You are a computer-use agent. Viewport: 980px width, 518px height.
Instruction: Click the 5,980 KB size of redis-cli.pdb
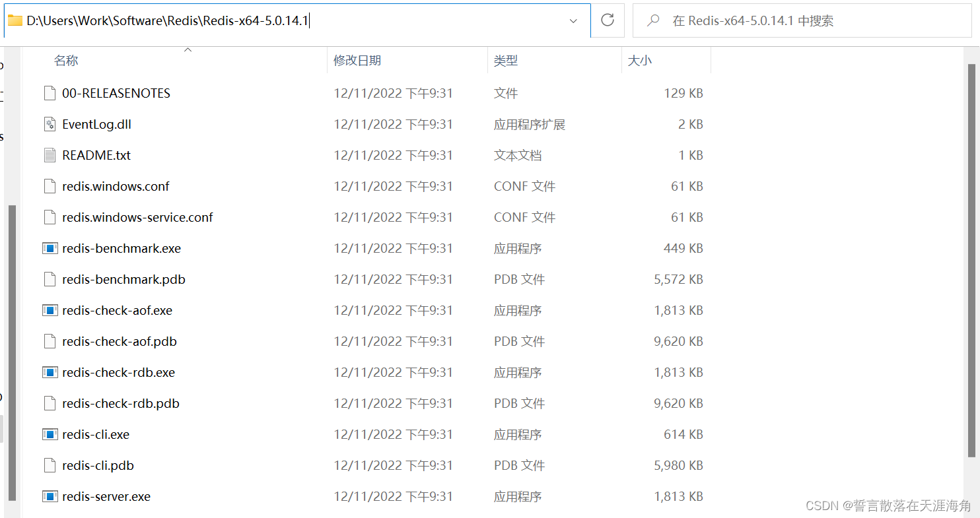pyautogui.click(x=679, y=465)
